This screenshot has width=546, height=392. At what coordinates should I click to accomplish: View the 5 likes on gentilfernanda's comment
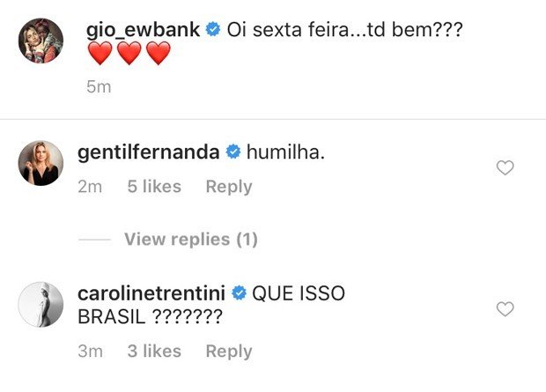tap(154, 187)
